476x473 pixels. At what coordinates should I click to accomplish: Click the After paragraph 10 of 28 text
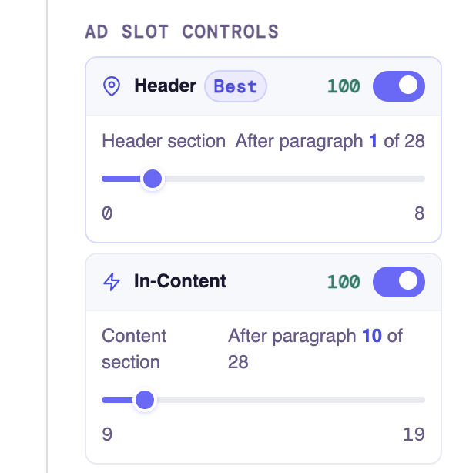coord(315,348)
